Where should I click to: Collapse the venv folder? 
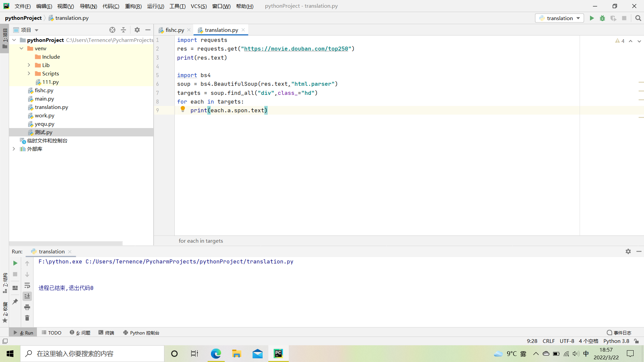click(21, 48)
